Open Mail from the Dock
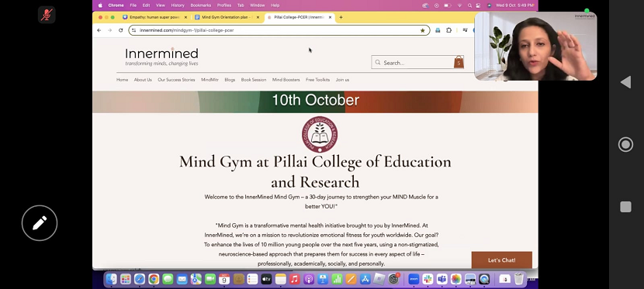 tap(182, 279)
